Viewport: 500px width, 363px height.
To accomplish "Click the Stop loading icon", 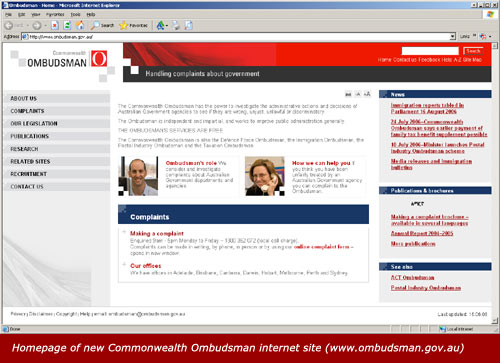I will click(55, 25).
